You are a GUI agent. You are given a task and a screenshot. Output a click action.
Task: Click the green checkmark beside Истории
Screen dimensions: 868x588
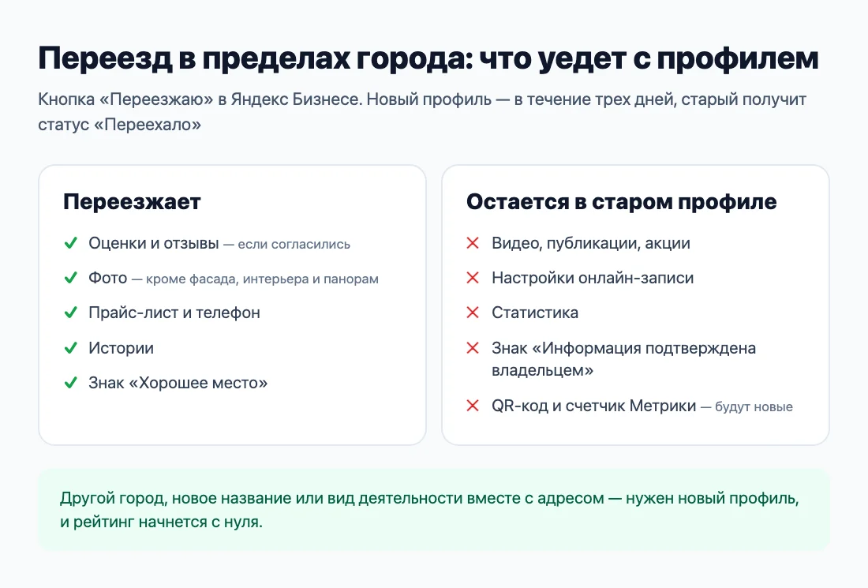71,348
